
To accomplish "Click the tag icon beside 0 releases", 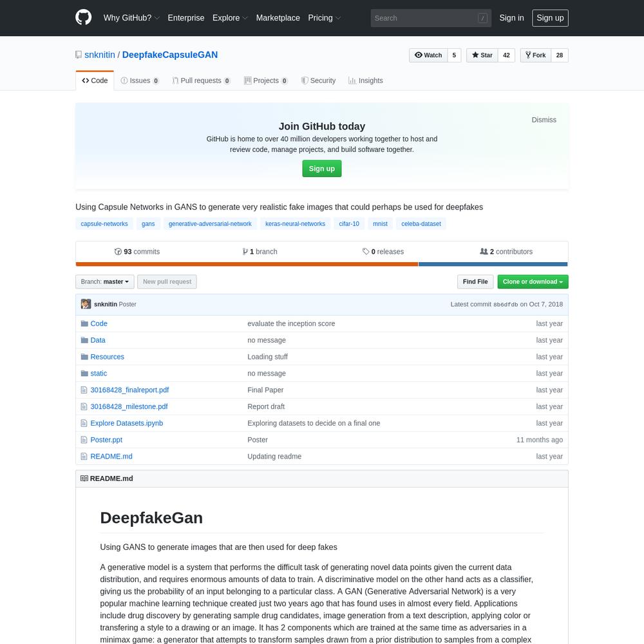I will pyautogui.click(x=366, y=251).
